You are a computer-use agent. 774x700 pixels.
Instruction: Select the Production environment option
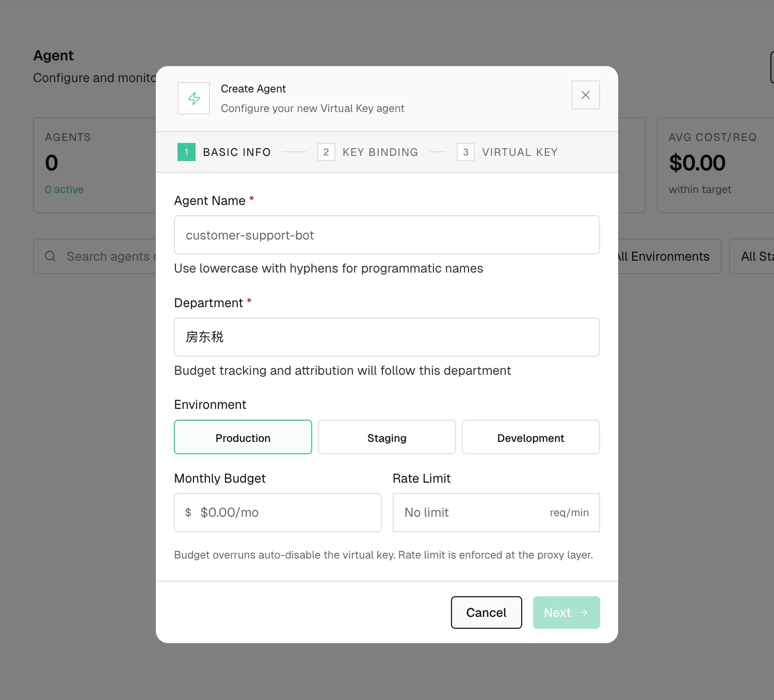(x=243, y=437)
